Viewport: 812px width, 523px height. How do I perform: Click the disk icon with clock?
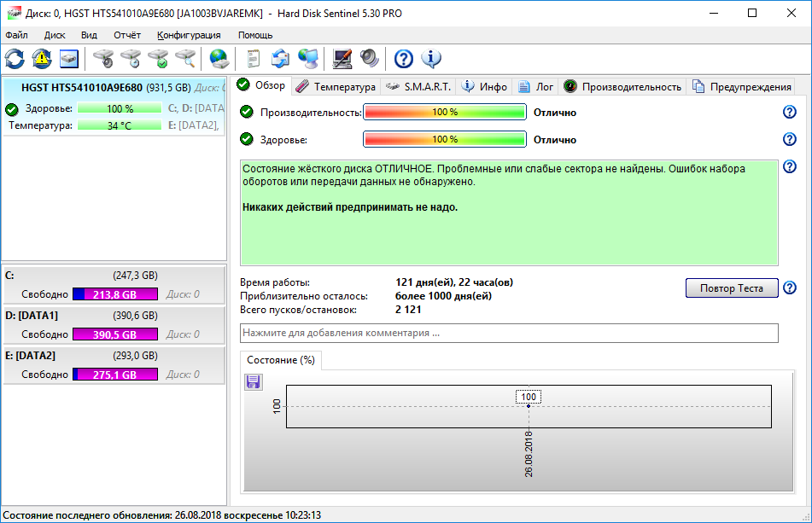coord(131,59)
